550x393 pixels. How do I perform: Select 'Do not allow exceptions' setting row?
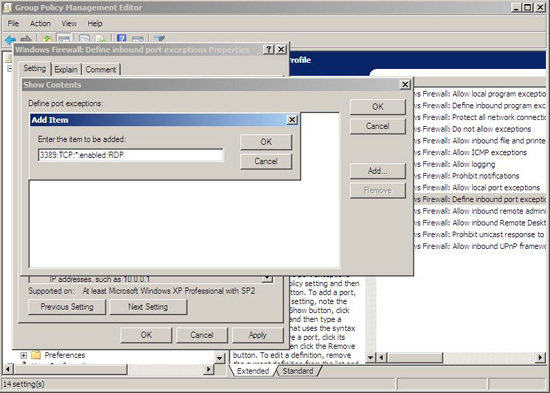(x=480, y=129)
